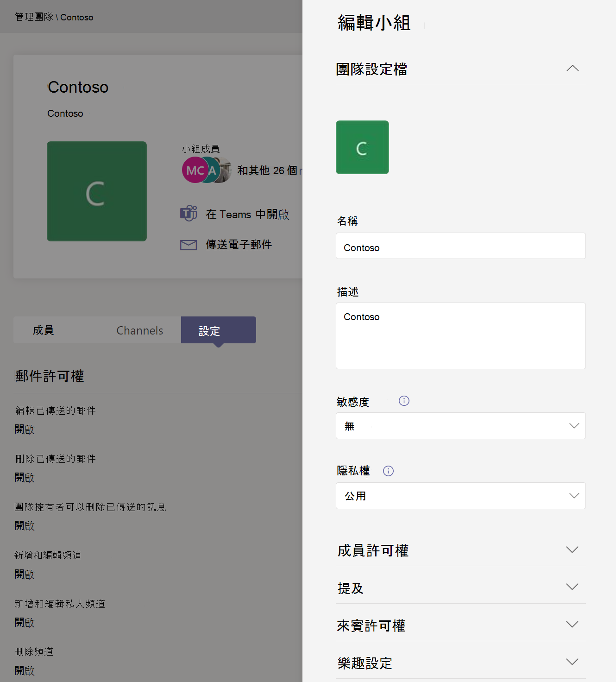Click the 在 Teams 中開啟 link
The image size is (616, 682).
pyautogui.click(x=248, y=215)
